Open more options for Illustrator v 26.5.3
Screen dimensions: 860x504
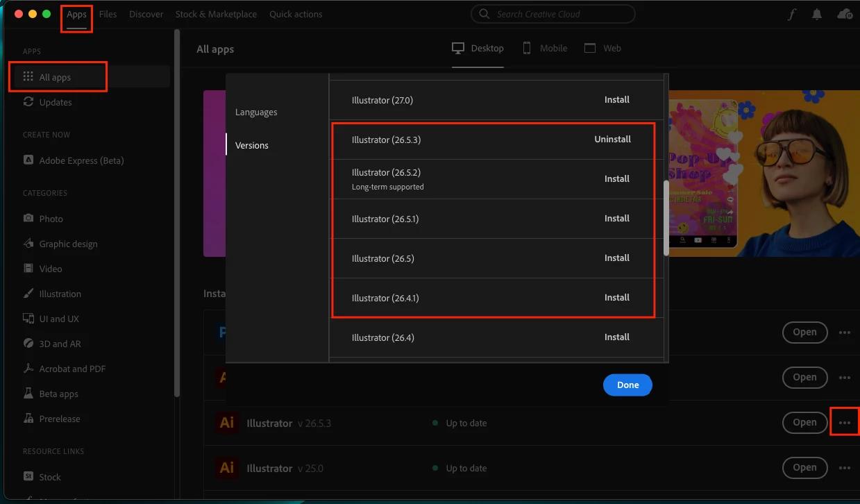pyautogui.click(x=845, y=423)
